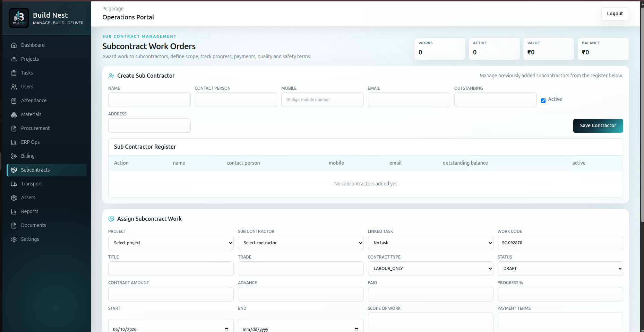Viewport: 644px width, 332px height.
Task: Click the handshake icon beside Assign Subcontract Work
Action: tap(111, 219)
